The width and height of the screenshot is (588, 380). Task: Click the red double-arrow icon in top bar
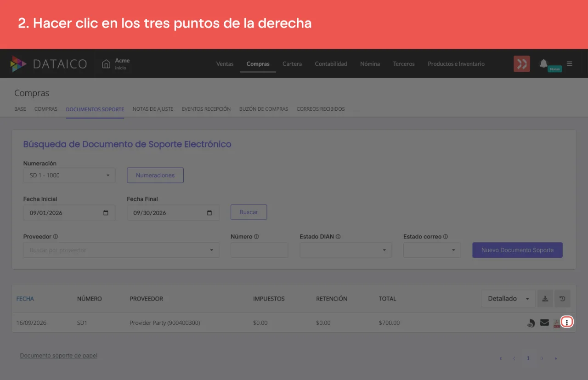tap(522, 64)
